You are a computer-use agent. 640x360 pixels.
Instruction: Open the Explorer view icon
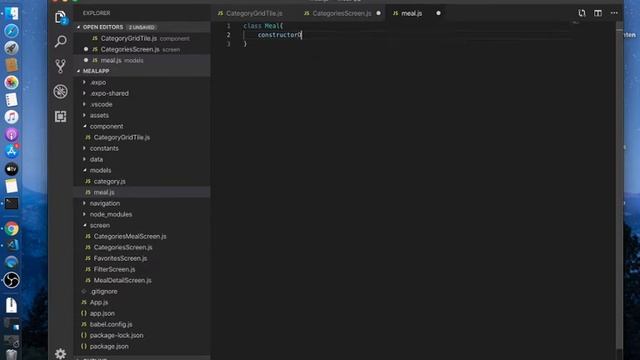tap(60, 17)
